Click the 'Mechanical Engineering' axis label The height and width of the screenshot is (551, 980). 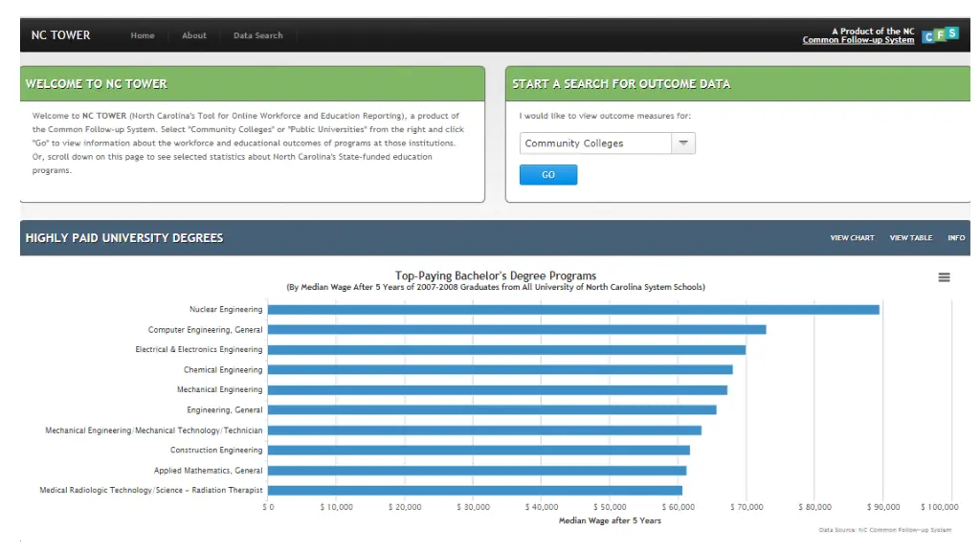click(x=219, y=389)
